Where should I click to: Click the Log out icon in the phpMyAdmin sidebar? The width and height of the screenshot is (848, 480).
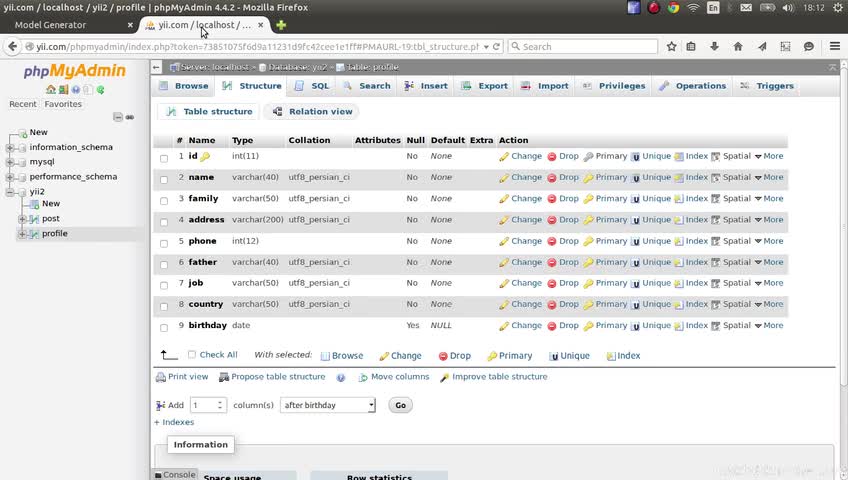point(63,90)
